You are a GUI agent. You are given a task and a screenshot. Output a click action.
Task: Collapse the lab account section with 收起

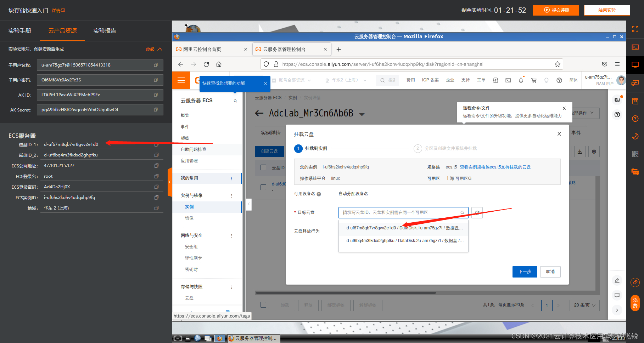click(154, 49)
